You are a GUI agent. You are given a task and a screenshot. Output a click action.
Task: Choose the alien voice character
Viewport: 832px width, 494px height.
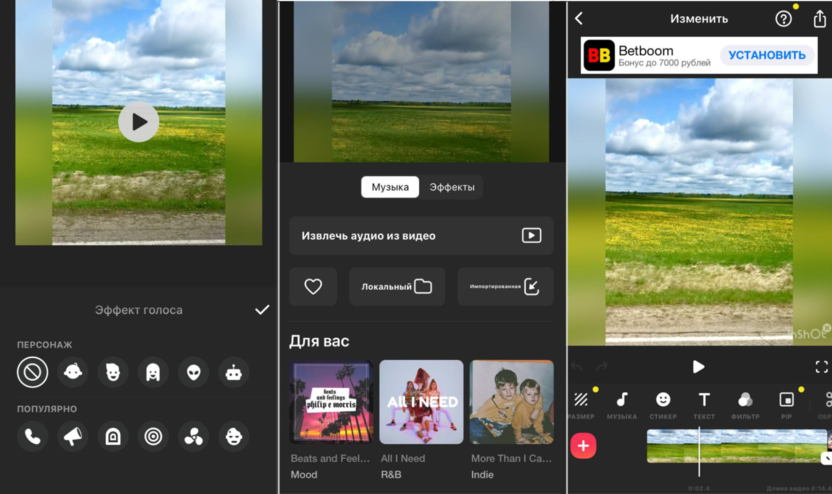(193, 372)
